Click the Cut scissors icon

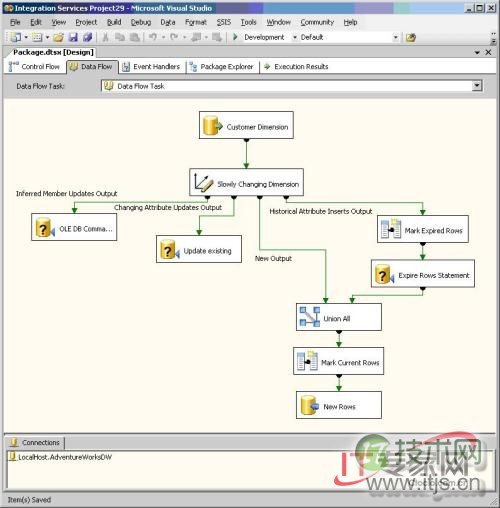point(105,37)
